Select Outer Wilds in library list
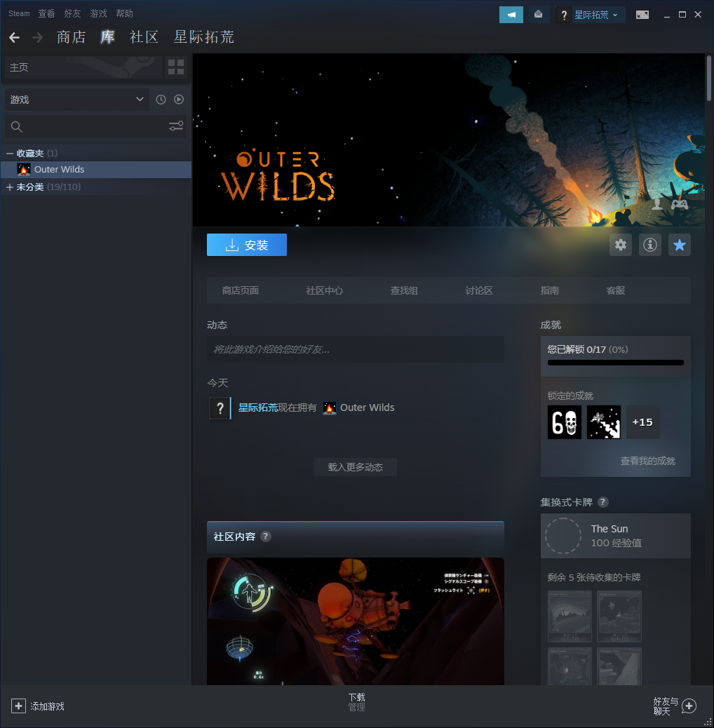This screenshot has height=728, width=714. click(96, 170)
